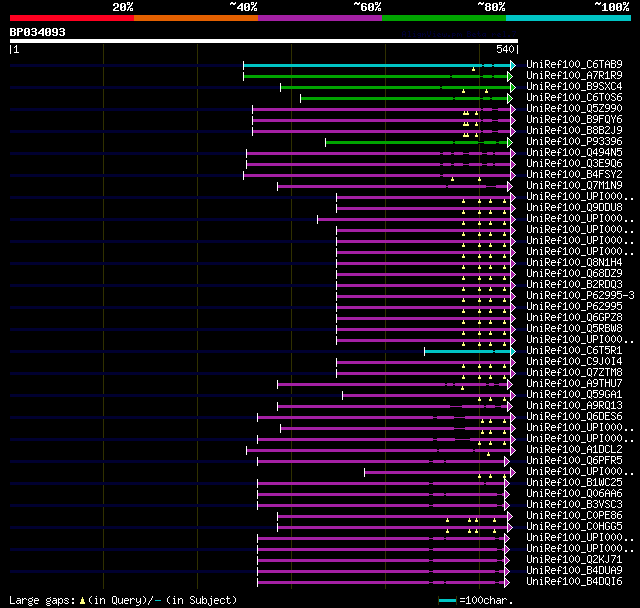Click the red 20% identity legend segment
Image resolution: width=640 pixels, height=608 pixels.
pos(72,18)
